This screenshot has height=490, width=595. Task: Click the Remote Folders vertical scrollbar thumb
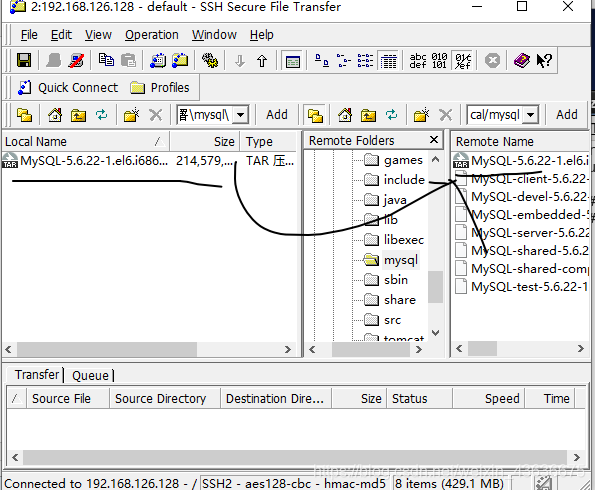(435, 287)
